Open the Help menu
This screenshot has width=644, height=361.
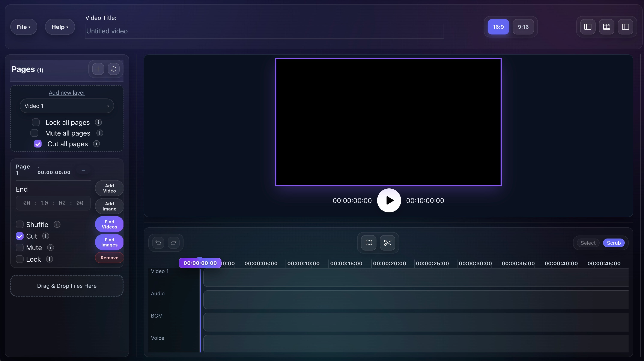tap(60, 27)
